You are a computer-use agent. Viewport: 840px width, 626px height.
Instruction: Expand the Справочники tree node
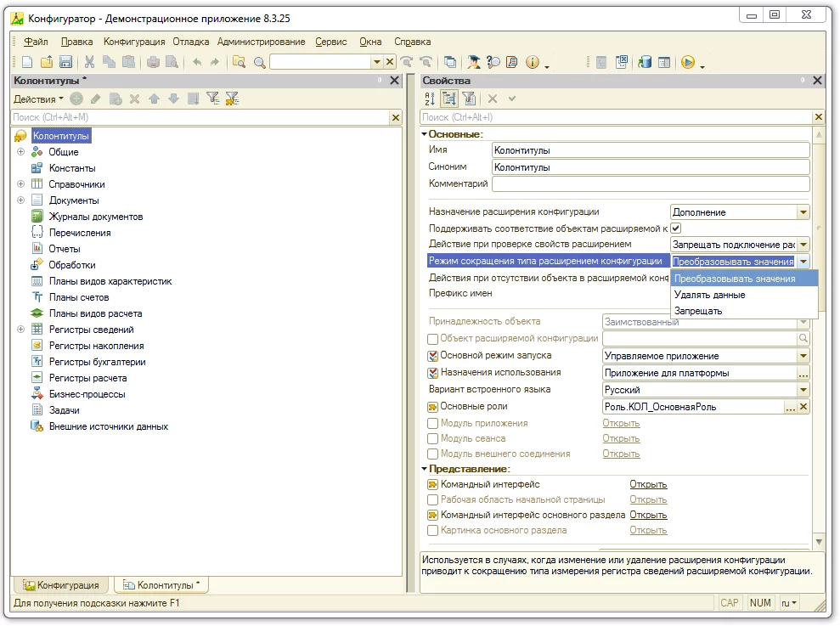(x=20, y=184)
